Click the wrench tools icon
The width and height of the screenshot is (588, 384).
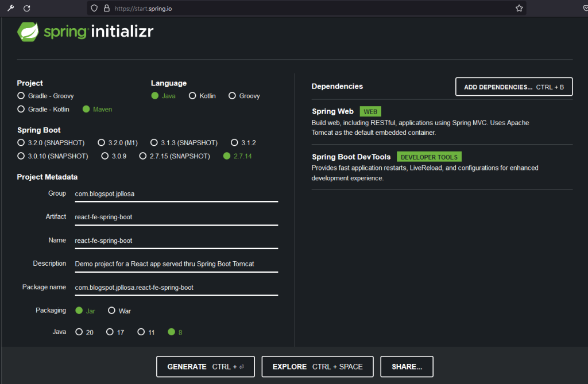(10, 8)
